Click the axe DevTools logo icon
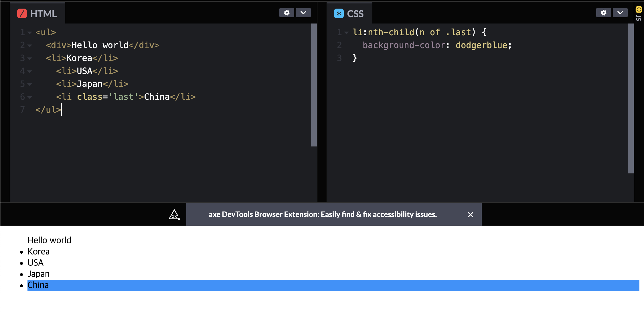 [x=174, y=214]
